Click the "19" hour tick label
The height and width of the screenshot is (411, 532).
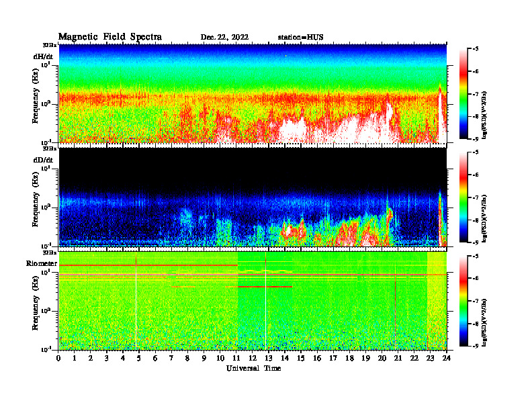click(365, 359)
